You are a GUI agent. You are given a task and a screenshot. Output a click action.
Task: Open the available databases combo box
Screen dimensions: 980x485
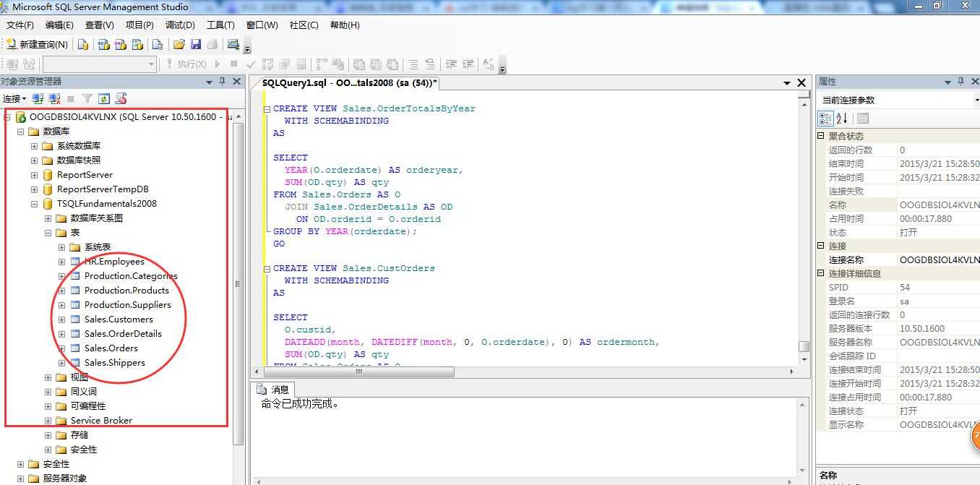(100, 64)
